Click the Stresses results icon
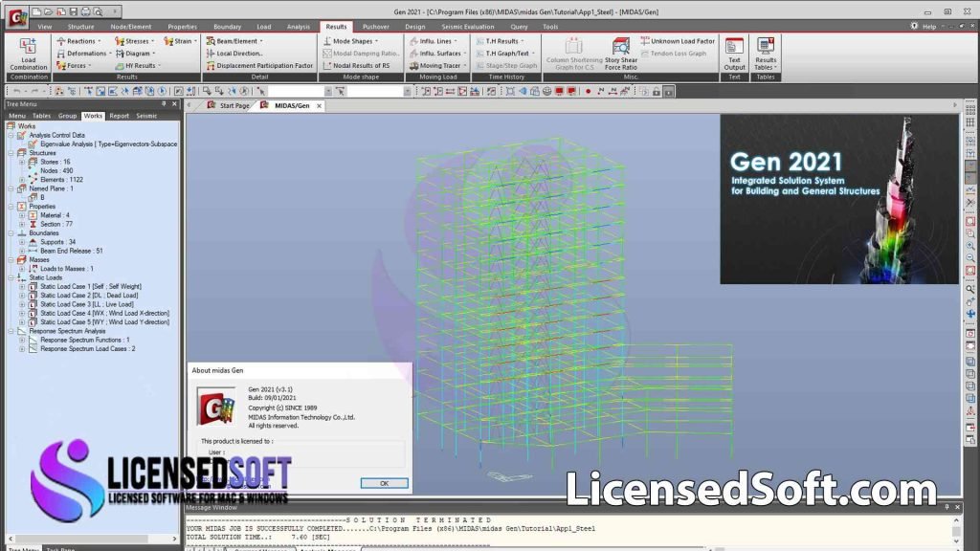 120,41
